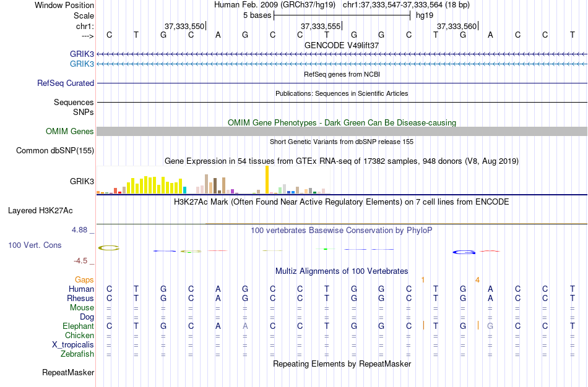
Task: Open the dark blue GRIK3 GENCODE transcript label
Action: point(82,54)
